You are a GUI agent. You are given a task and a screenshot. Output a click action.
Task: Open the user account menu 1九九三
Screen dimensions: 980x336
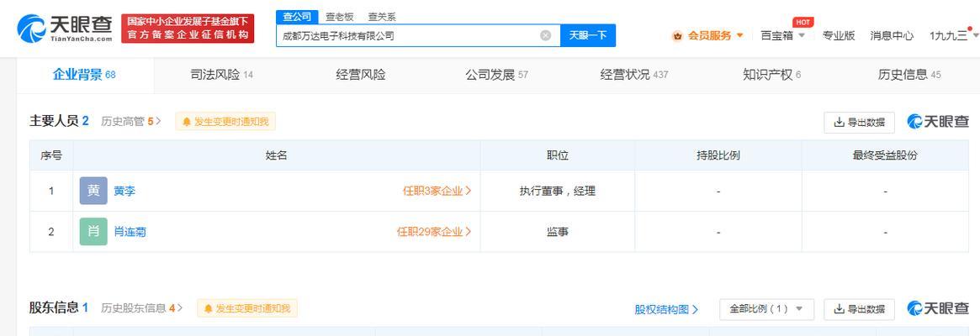953,35
